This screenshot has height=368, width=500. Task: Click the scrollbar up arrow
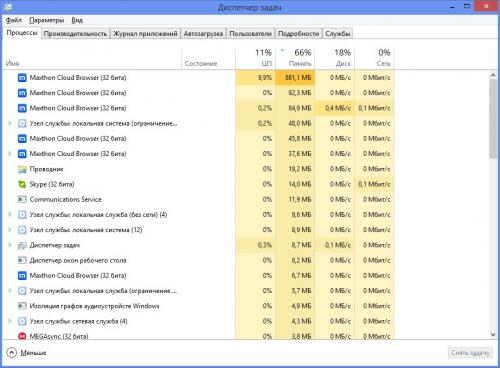tap(493, 76)
